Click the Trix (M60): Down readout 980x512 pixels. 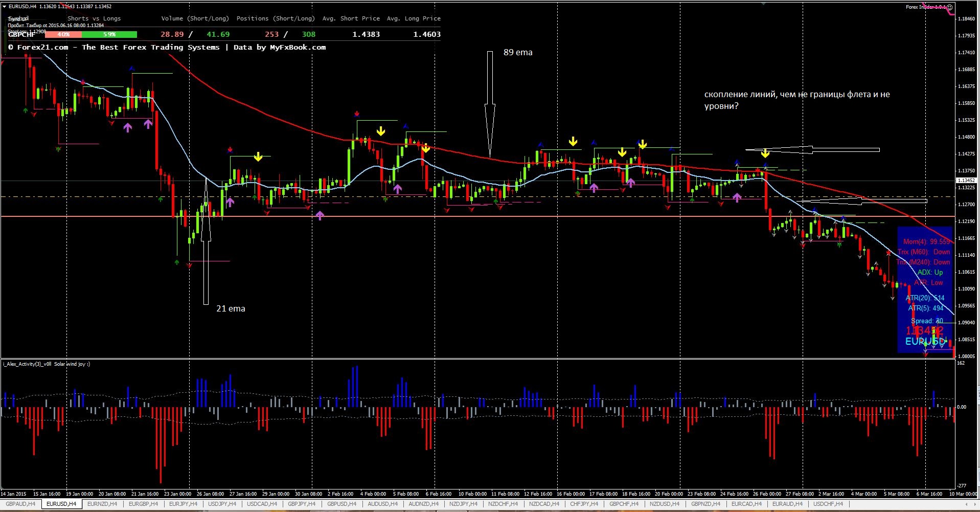coord(924,252)
